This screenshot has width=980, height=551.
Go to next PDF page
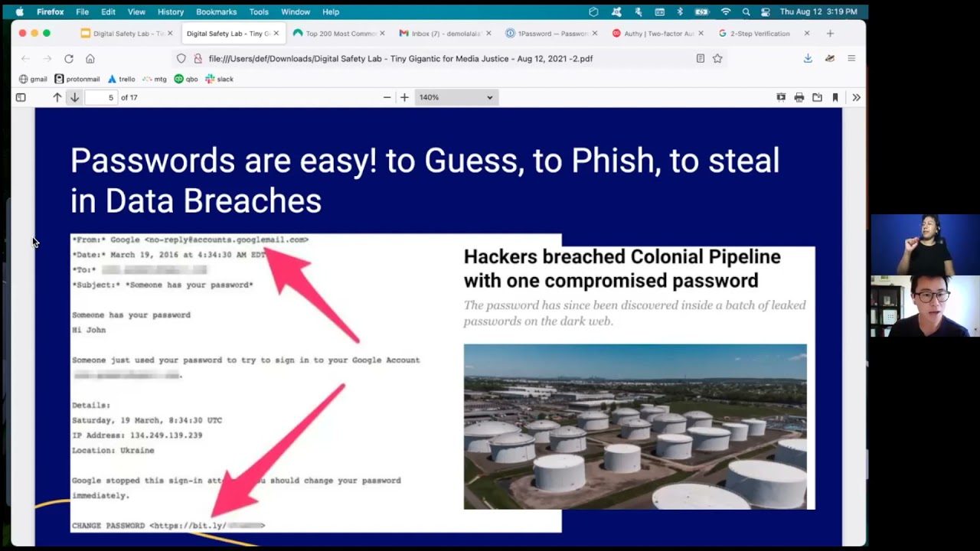click(x=74, y=97)
